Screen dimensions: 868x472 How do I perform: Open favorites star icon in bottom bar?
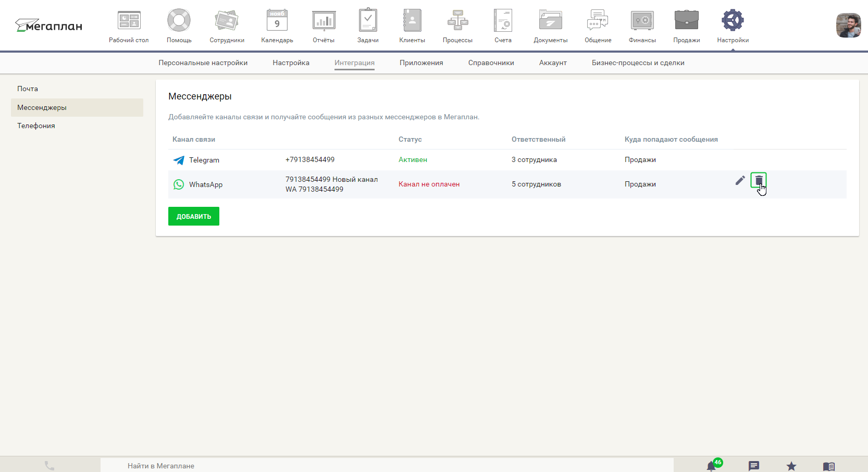coord(791,466)
